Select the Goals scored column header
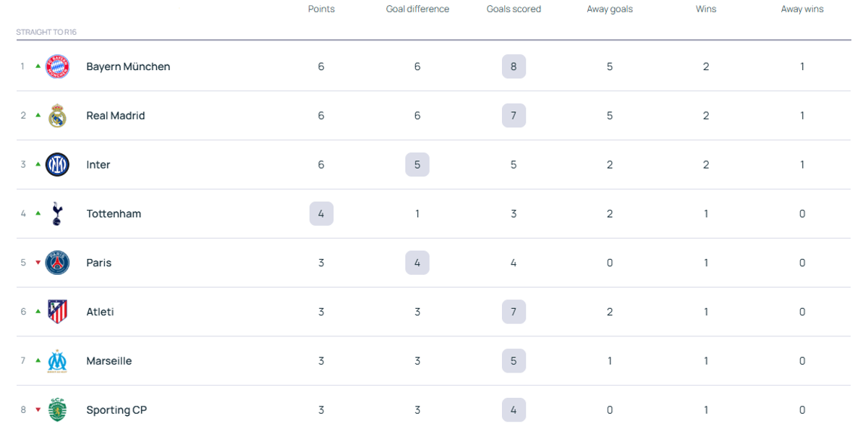 tap(514, 9)
